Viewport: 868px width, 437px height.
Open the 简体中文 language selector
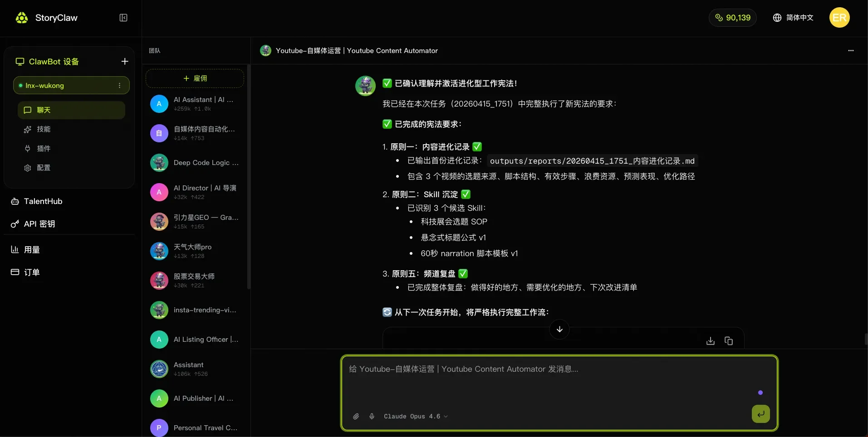793,18
